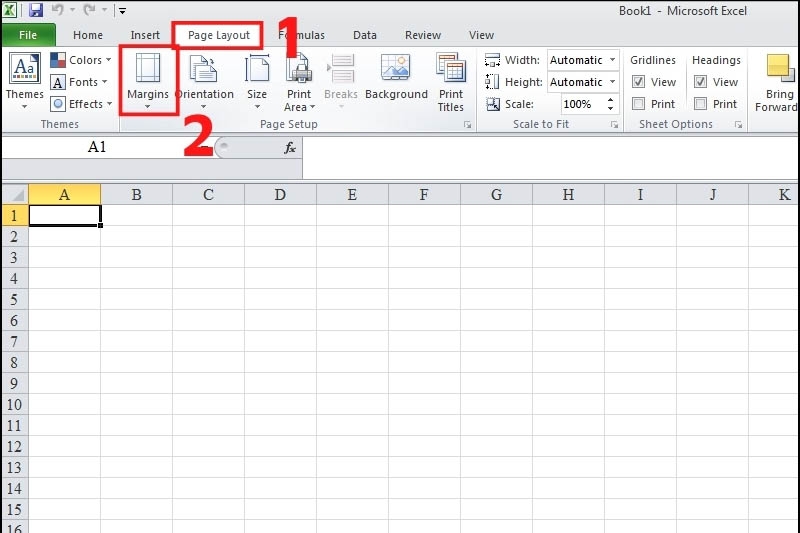
Task: Toggle the Gridlines Print checkbox
Action: (x=638, y=104)
